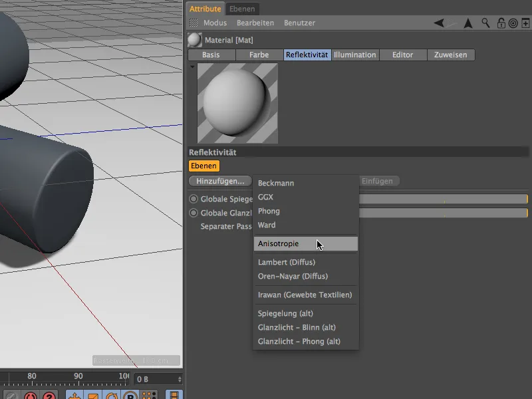The width and height of the screenshot is (532, 399).
Task: Toggle the point level animation dots icon
Action: pyautogui.click(x=149, y=395)
